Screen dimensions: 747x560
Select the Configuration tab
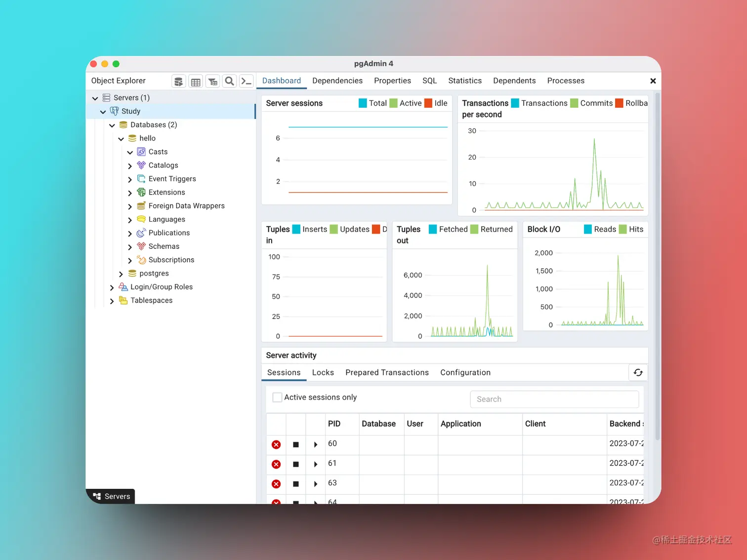[465, 372]
